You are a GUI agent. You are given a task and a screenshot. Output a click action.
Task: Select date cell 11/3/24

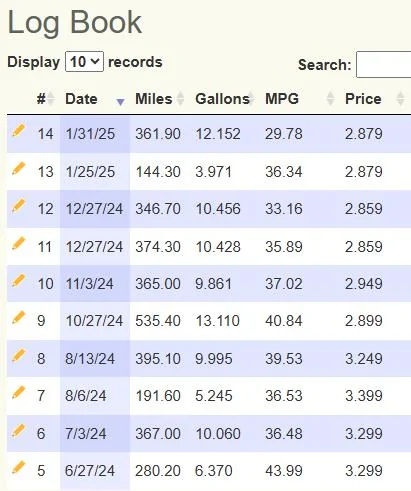pos(89,284)
